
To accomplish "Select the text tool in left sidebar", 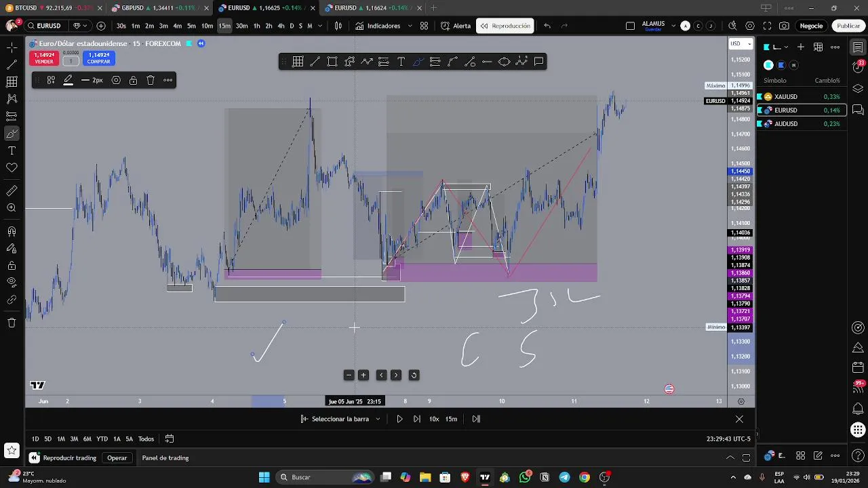I will pyautogui.click(x=12, y=150).
